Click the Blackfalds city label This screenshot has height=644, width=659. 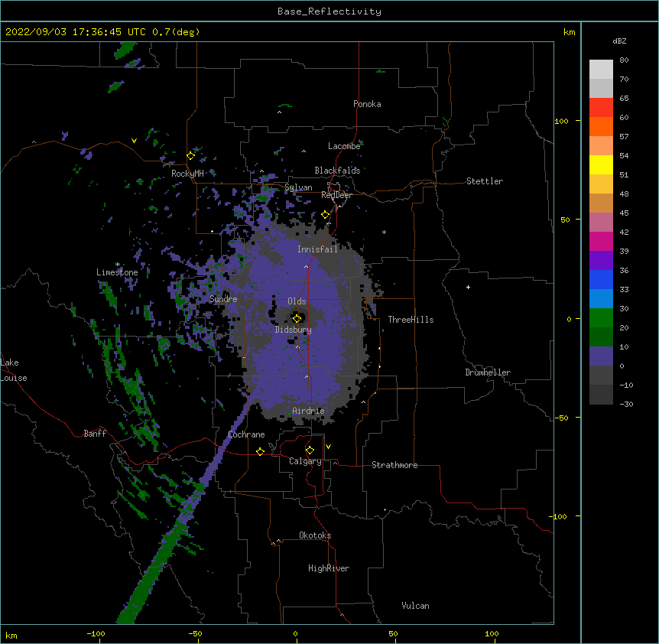337,171
